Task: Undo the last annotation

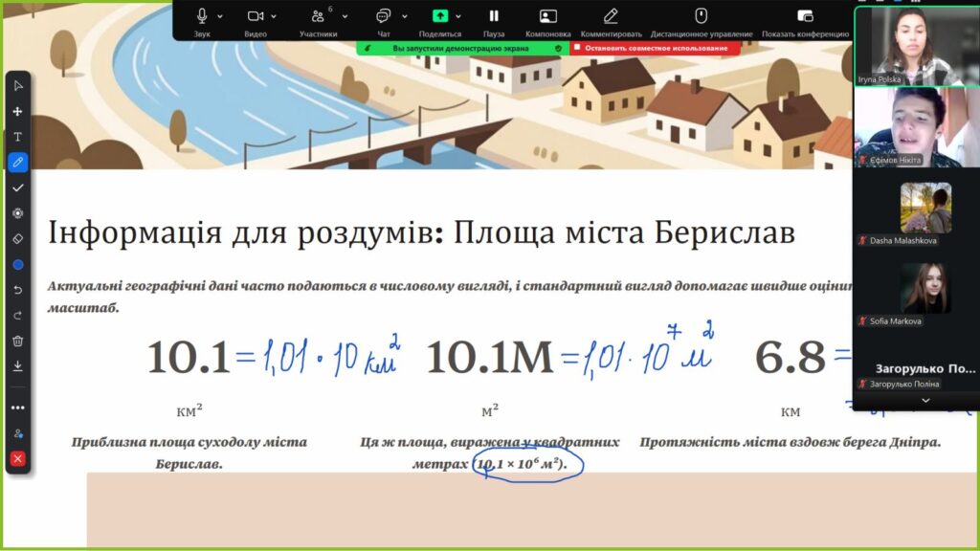Action: pyautogui.click(x=17, y=289)
